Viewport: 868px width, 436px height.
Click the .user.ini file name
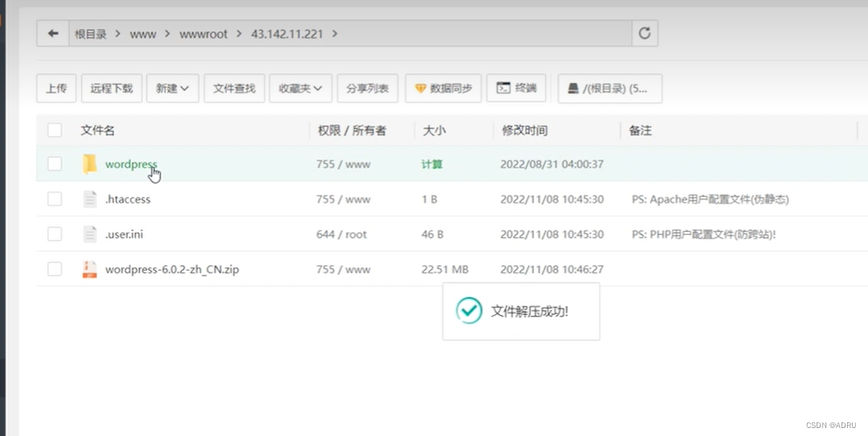click(x=124, y=234)
